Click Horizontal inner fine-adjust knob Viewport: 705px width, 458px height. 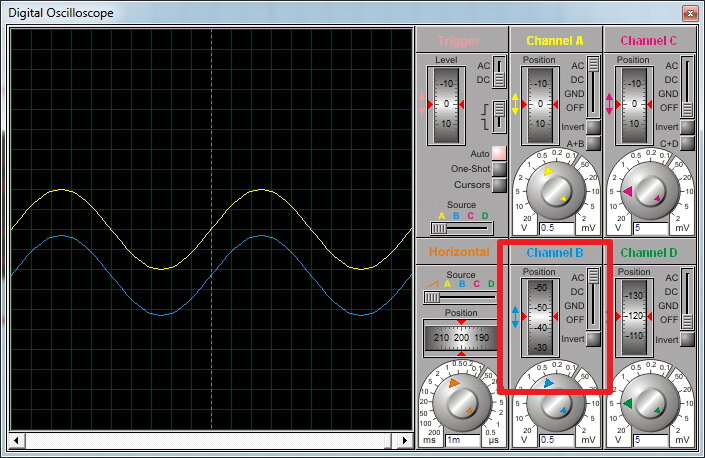point(462,403)
